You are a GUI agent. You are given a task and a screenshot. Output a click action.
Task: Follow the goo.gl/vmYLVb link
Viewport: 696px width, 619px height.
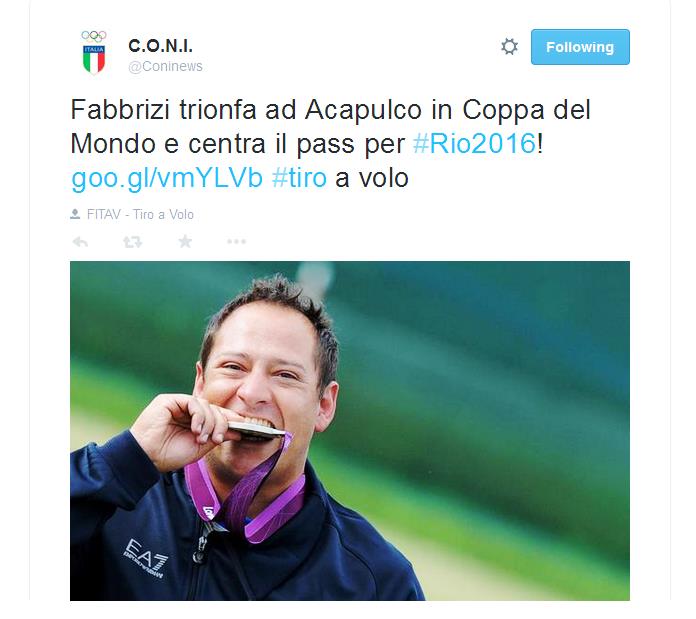tap(167, 178)
